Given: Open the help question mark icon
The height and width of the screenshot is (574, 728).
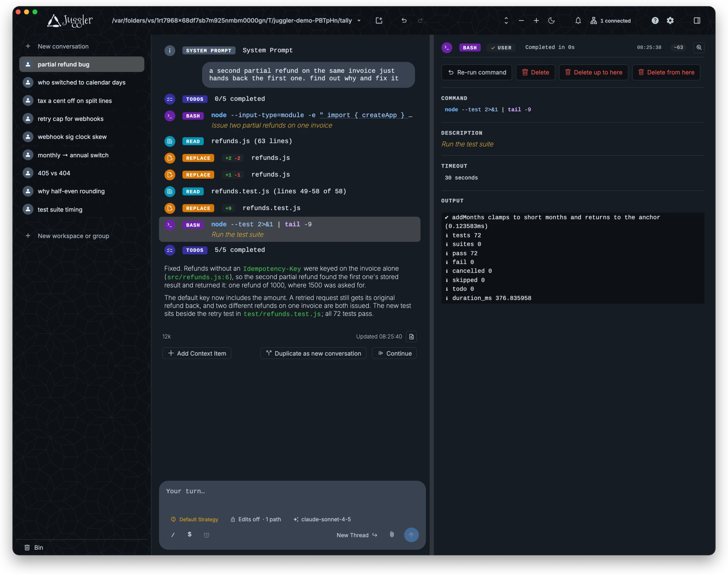Looking at the screenshot, I should pos(655,20).
